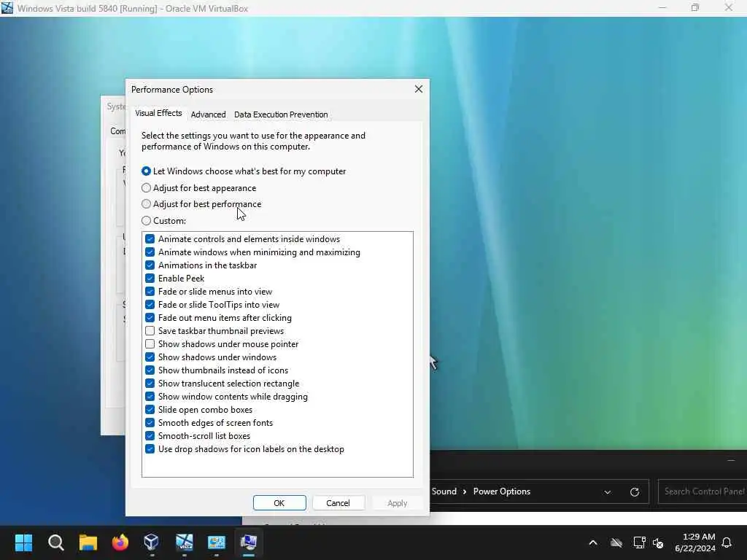Show hidden system tray icons

tap(593, 542)
